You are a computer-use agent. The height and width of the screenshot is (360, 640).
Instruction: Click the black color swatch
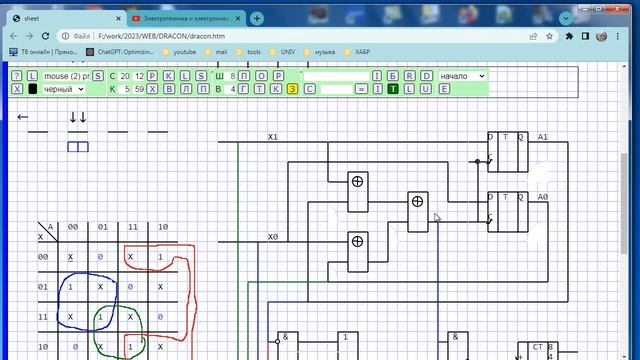(33, 89)
